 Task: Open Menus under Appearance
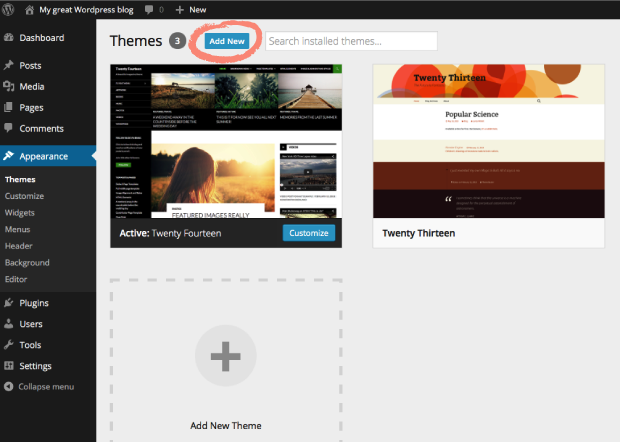tap(17, 229)
